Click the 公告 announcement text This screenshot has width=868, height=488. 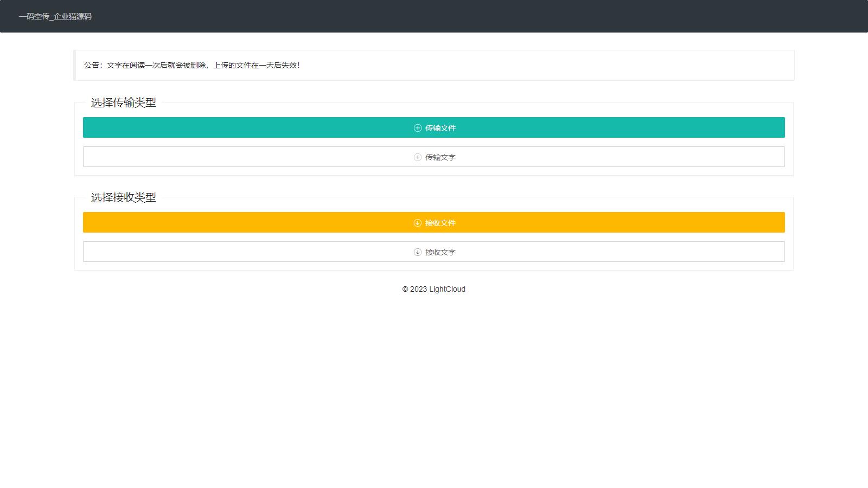192,65
